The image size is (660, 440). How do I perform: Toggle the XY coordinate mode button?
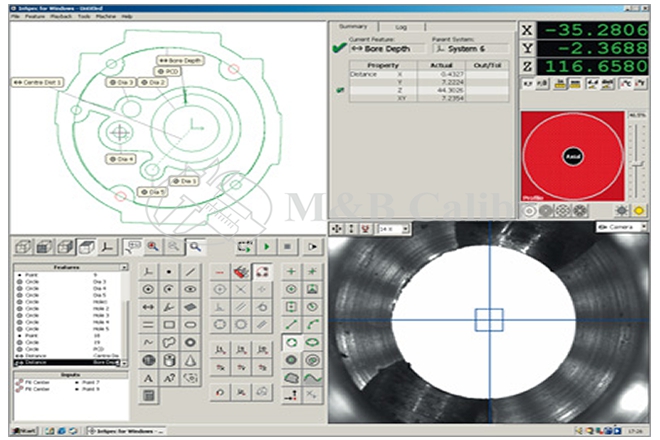[x=527, y=86]
